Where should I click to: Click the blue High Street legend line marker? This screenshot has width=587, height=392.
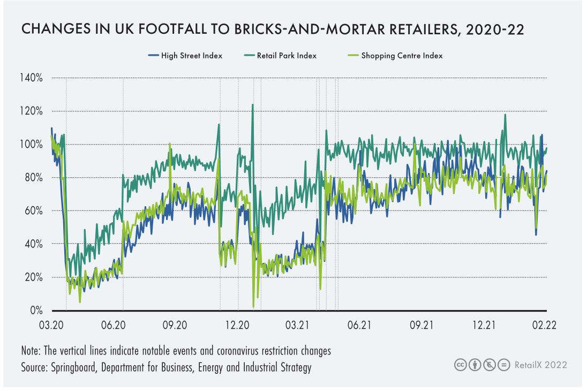(153, 56)
